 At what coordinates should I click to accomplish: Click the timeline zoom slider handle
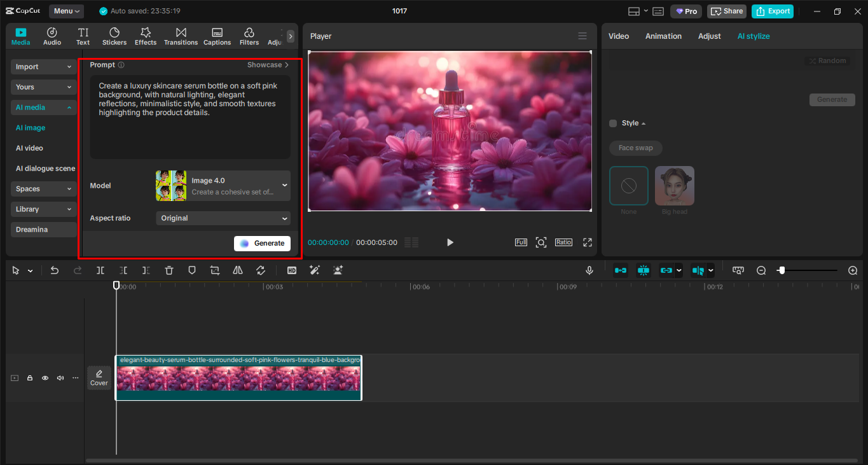pos(782,270)
